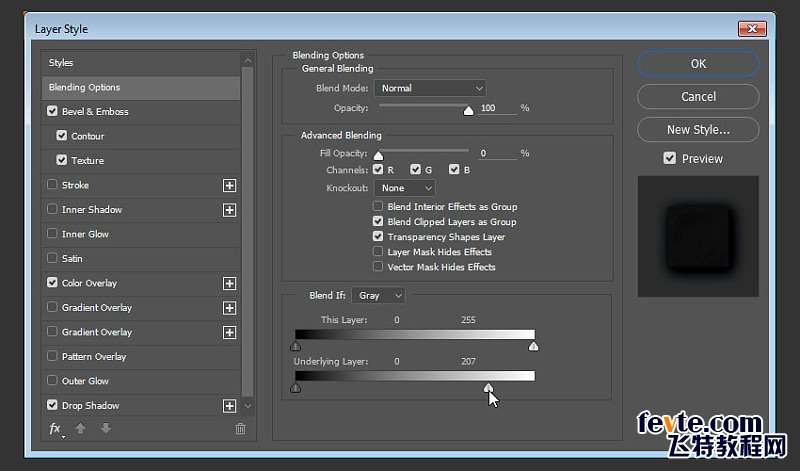Toggle the Contour checkbox
The image size is (800, 471).
(x=62, y=135)
